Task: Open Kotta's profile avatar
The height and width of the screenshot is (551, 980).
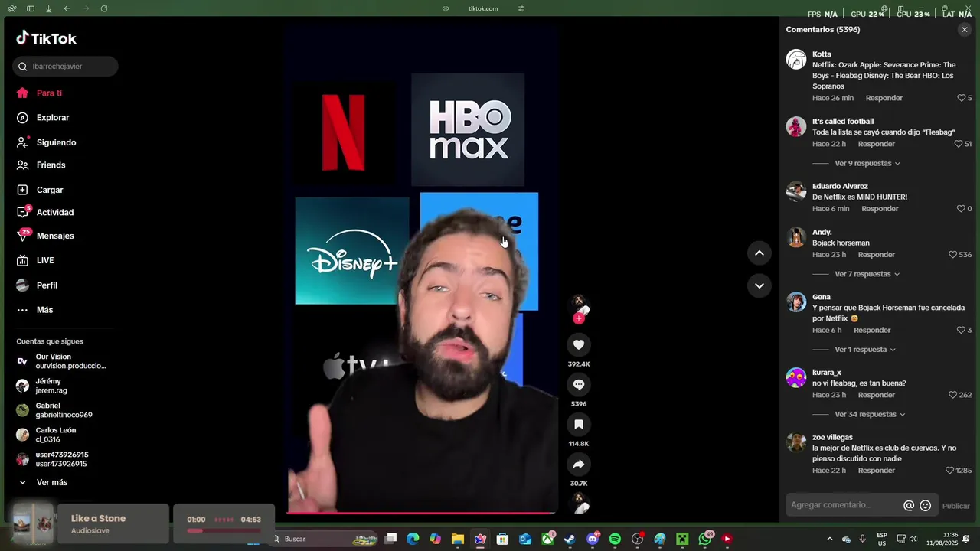Action: [796, 60]
